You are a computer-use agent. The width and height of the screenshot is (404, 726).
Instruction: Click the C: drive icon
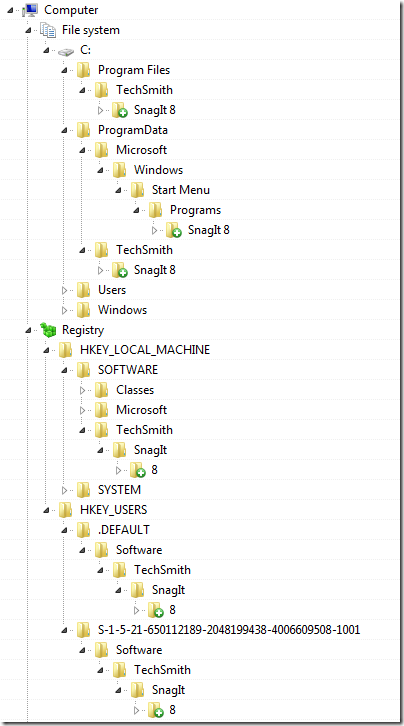(66, 51)
